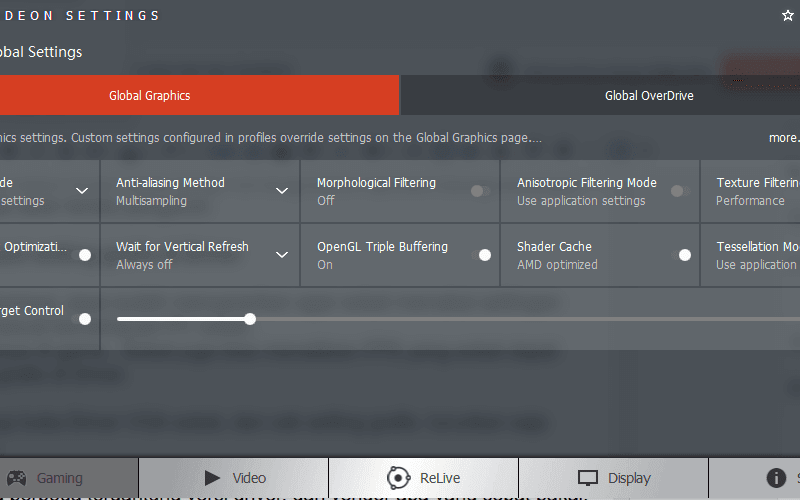Viewport: 800px width, 500px height.
Task: Click the Video play triangle icon
Action: 212,478
